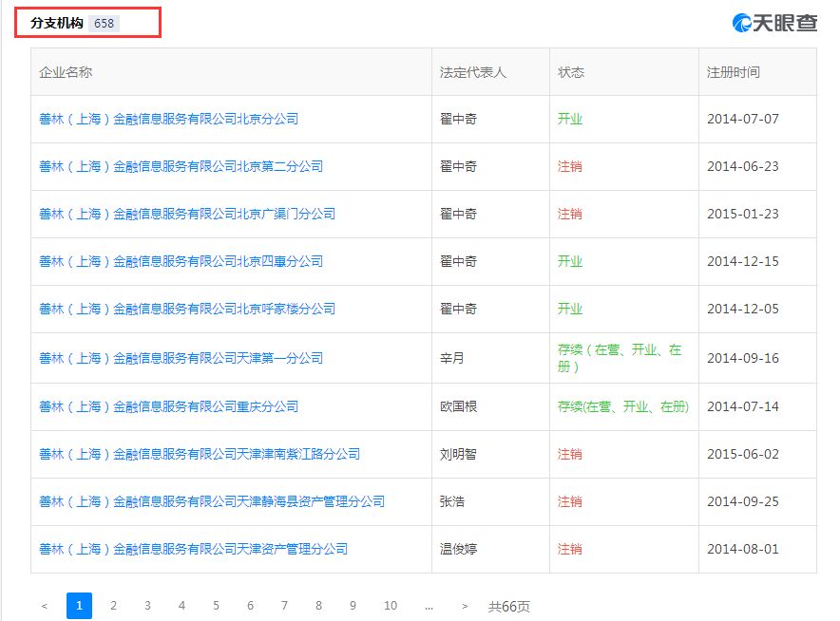The width and height of the screenshot is (840, 621).
Task: Click date 2014-12-15
Action: point(742,262)
